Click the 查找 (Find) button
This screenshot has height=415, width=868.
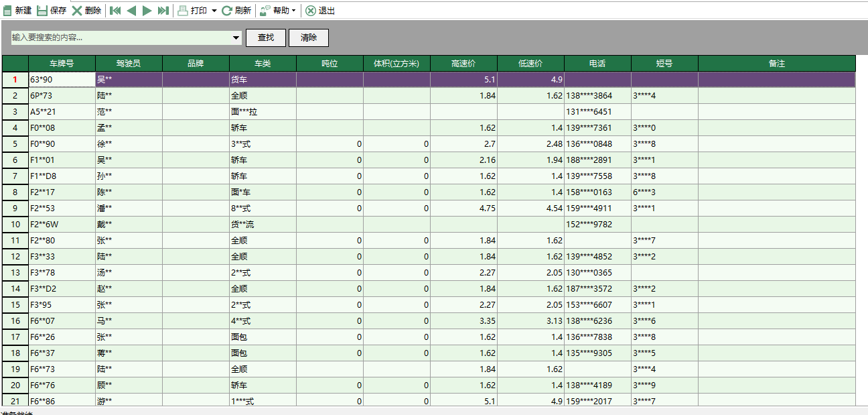[x=265, y=38]
